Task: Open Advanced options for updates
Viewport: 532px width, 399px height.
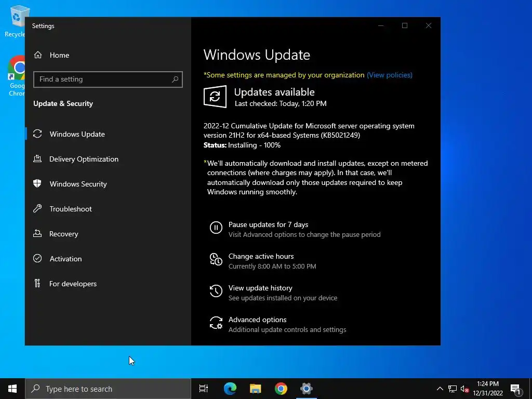Action: pos(257,320)
